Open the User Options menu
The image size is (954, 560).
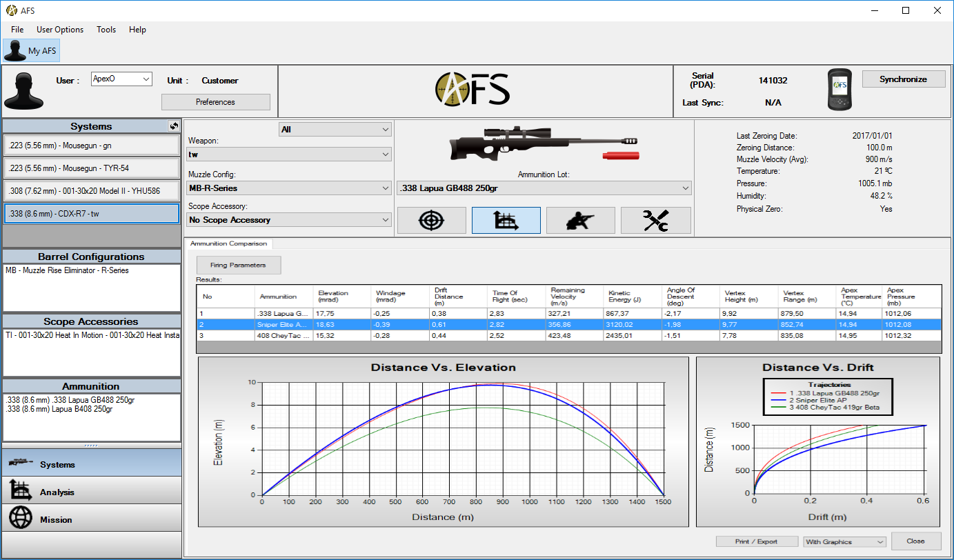60,30
